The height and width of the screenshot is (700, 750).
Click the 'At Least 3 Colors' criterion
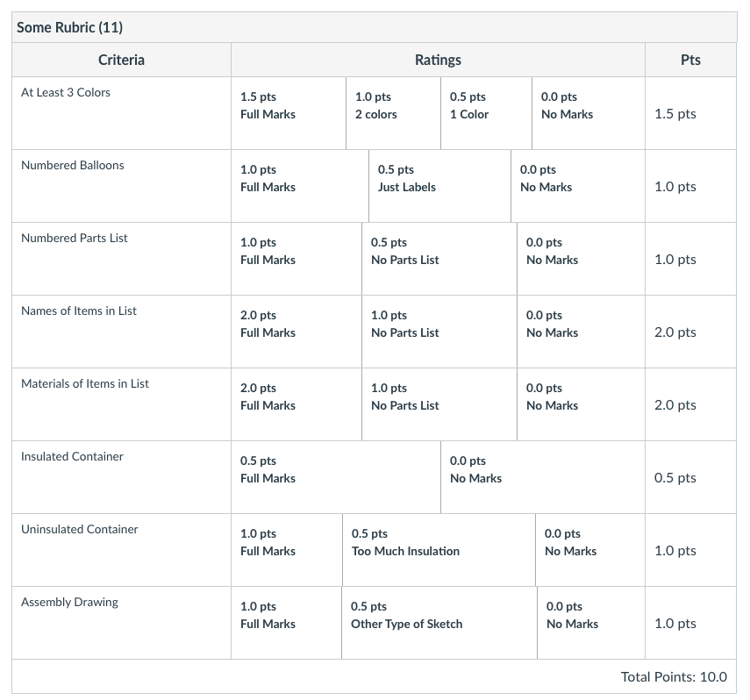tap(66, 92)
